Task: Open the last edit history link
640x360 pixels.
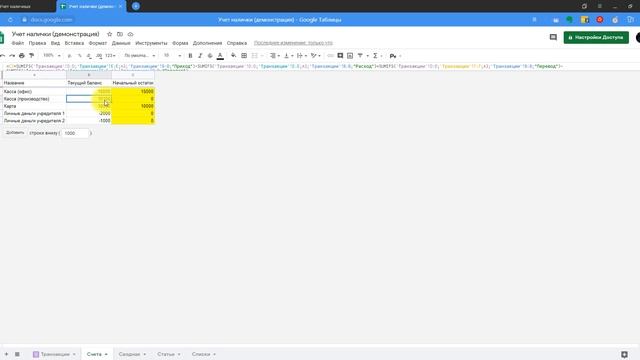Action: 293,43
